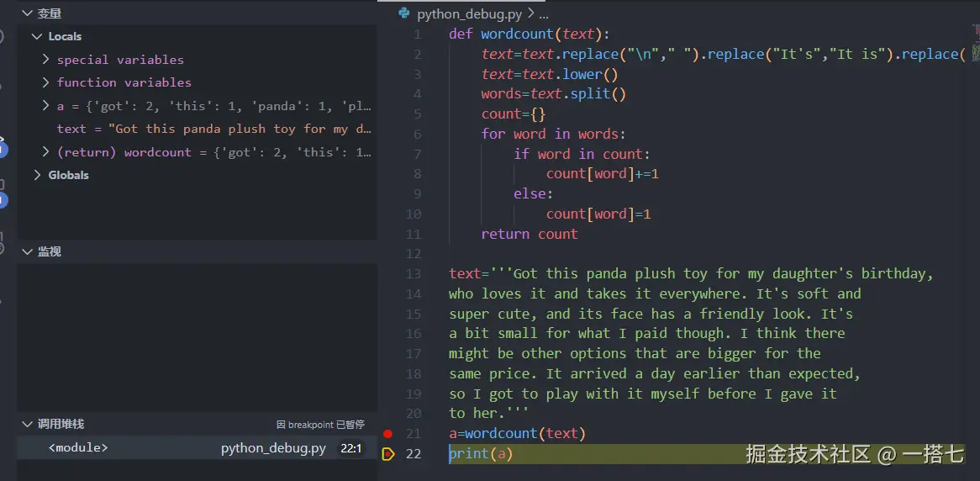The height and width of the screenshot is (481, 980).
Task: Expand the Globals tree group
Action: [37, 175]
